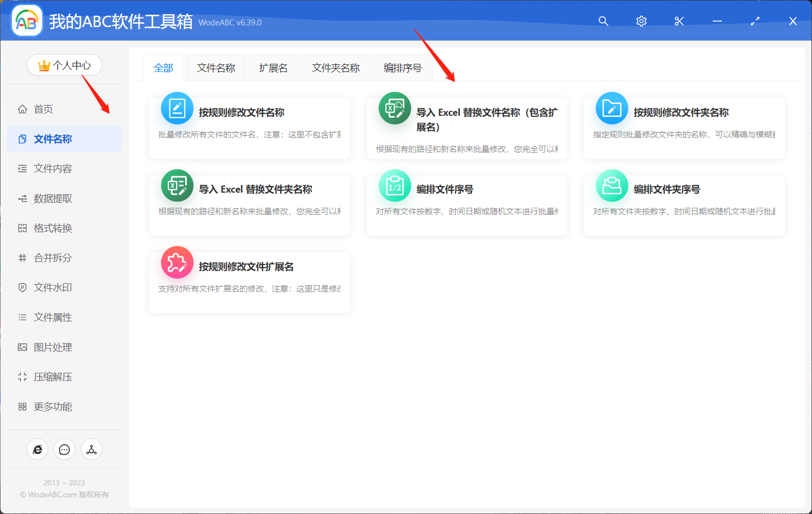The height and width of the screenshot is (514, 812).
Task: Click the 按规则修改文件扩展名 puzzle icon
Action: point(177,262)
